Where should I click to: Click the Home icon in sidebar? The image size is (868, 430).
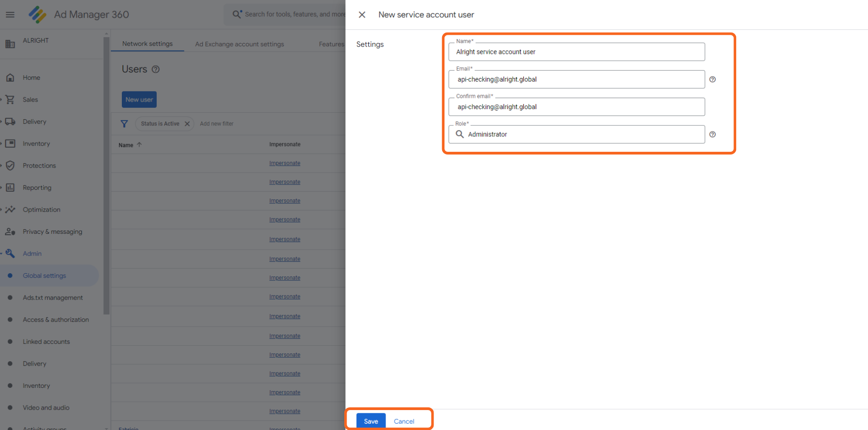[x=10, y=77]
